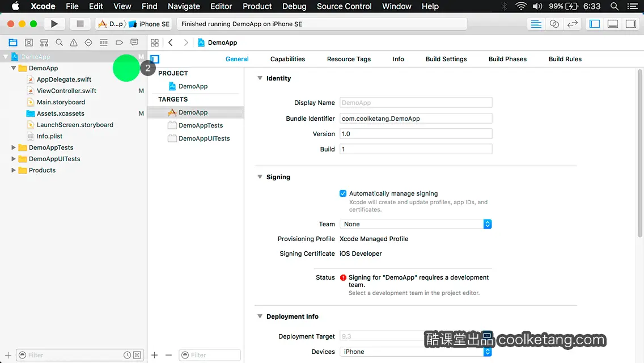
Task: Open the iPhone SE destination selector
Action: (x=149, y=24)
